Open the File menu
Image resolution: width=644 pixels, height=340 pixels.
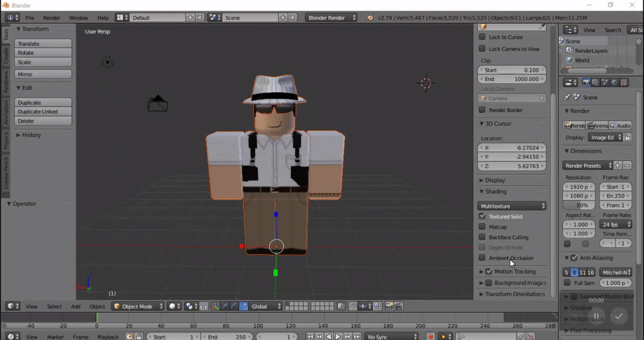click(x=30, y=17)
